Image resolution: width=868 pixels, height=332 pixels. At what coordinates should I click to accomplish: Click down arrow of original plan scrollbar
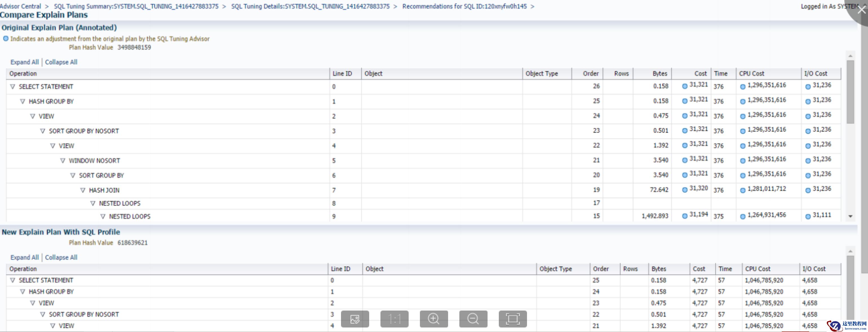pyautogui.click(x=850, y=216)
